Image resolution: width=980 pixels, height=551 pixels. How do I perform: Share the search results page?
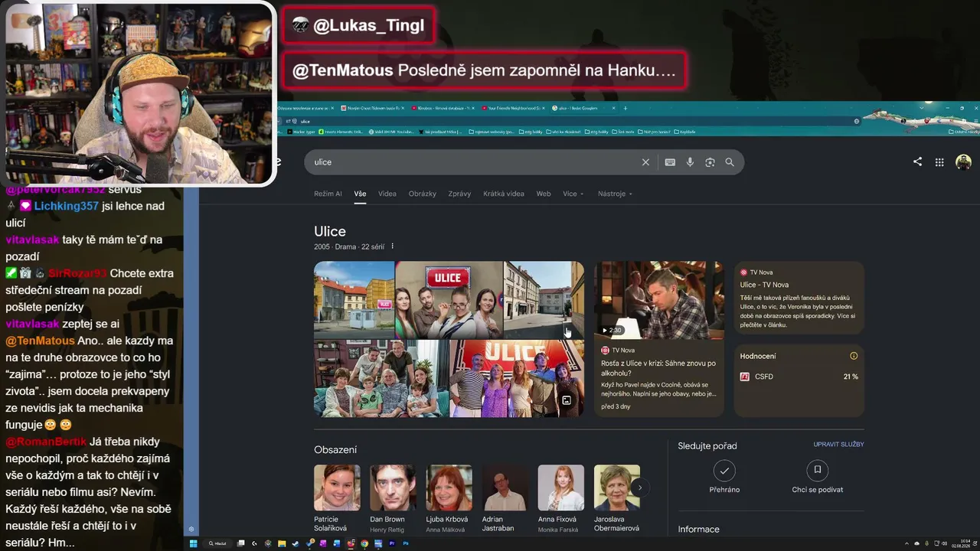917,161
